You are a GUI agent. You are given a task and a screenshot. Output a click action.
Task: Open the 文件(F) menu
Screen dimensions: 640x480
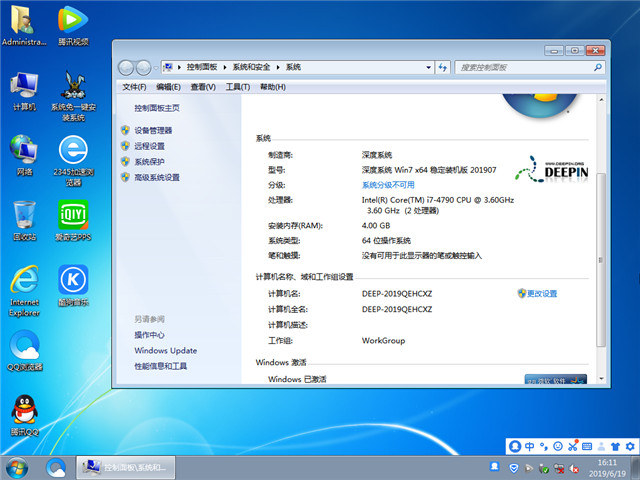click(134, 87)
